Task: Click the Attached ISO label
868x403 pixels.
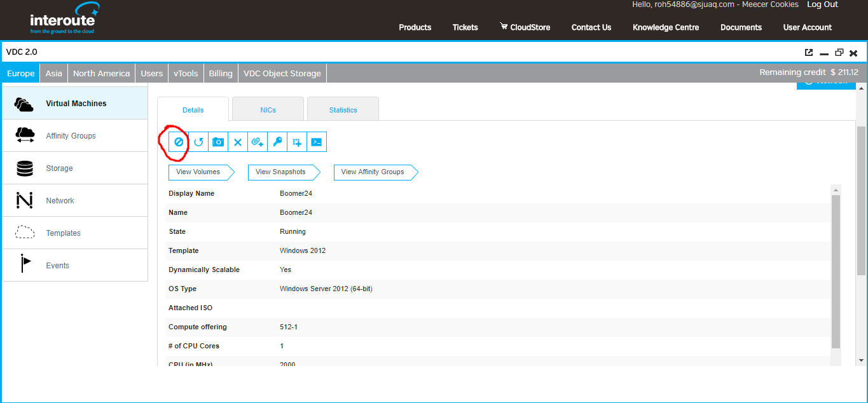Action: coord(190,308)
